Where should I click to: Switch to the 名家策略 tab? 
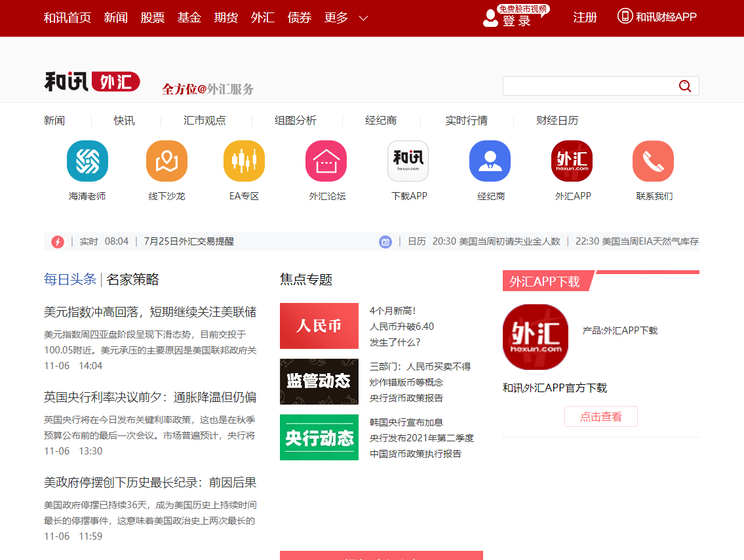[x=133, y=279]
